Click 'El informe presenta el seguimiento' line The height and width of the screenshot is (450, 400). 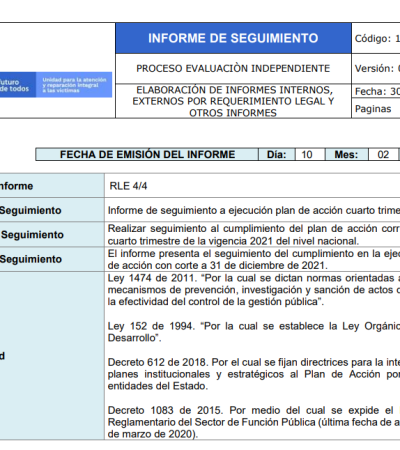(254, 254)
